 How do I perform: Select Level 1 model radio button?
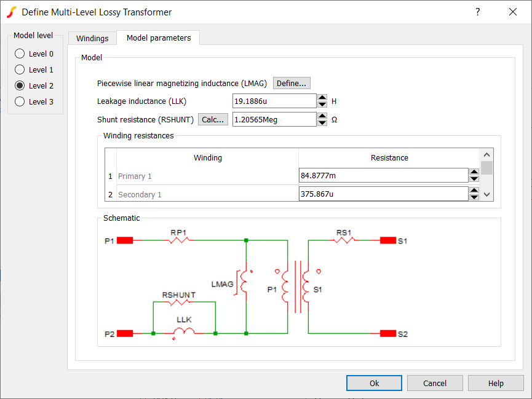pos(20,69)
